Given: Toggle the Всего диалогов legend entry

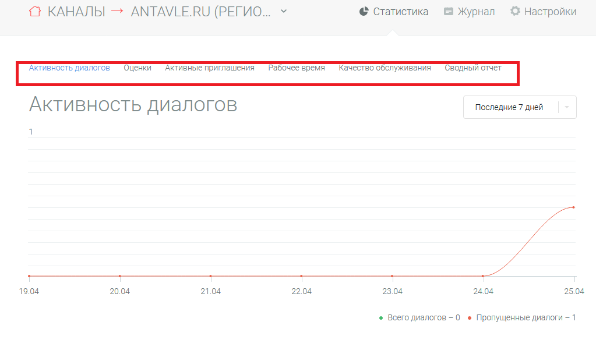Looking at the screenshot, I should [419, 317].
